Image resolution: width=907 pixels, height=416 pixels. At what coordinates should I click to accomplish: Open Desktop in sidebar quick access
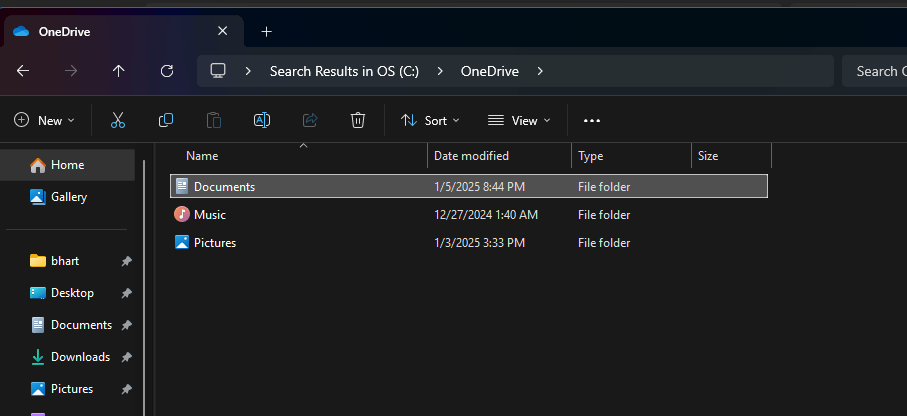pos(68,293)
